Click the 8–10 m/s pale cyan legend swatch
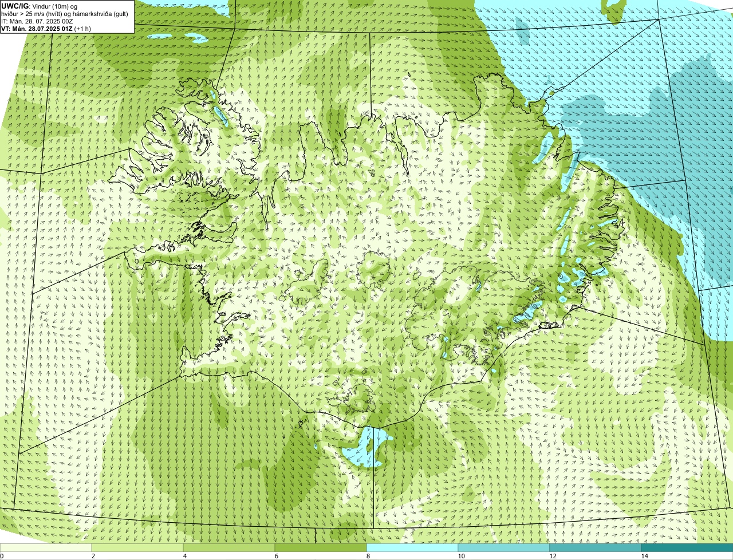This screenshot has width=733, height=560. [x=412, y=547]
